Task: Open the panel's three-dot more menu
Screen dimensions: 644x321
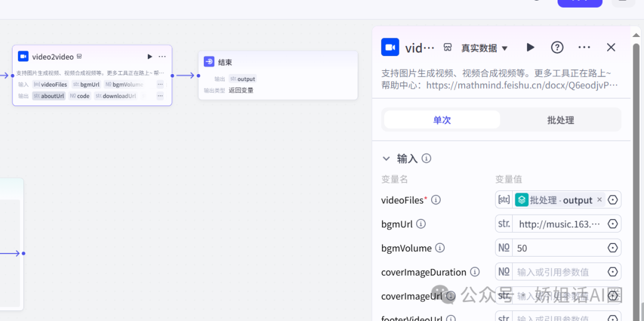Action: [x=584, y=47]
